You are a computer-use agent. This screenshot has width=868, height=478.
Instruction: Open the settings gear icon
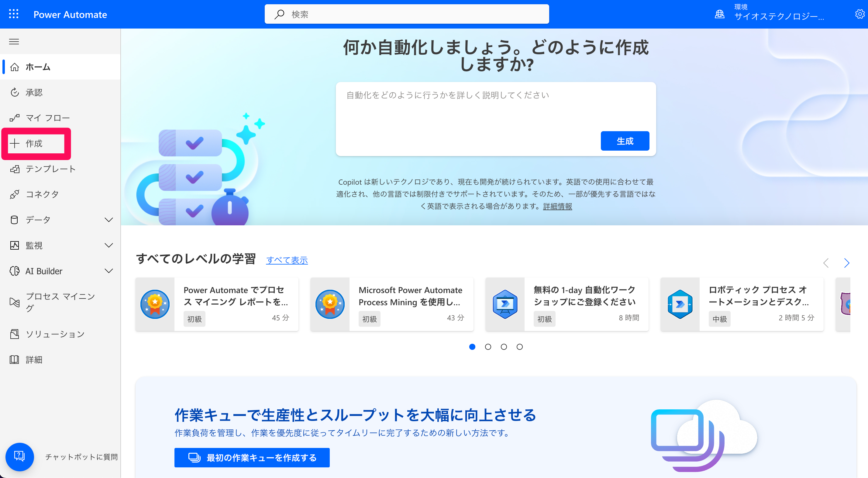coord(859,14)
